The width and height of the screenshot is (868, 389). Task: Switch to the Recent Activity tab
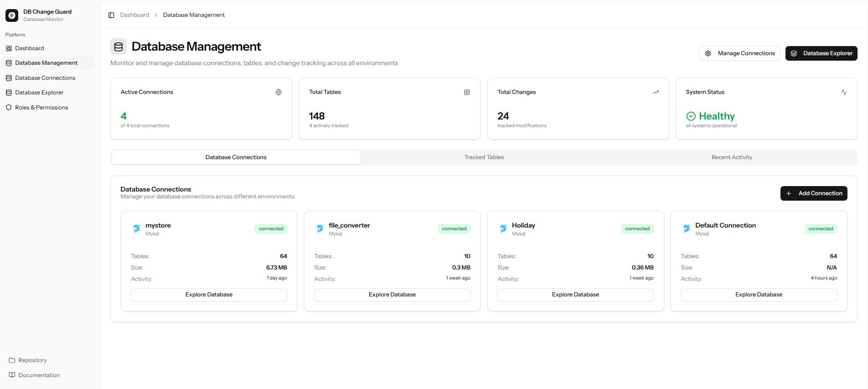click(732, 157)
